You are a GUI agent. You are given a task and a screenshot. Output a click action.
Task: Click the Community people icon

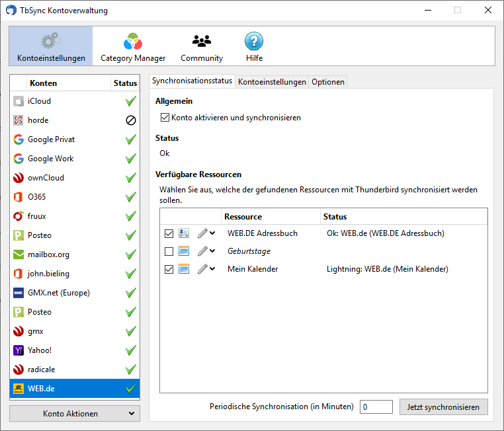(x=202, y=42)
